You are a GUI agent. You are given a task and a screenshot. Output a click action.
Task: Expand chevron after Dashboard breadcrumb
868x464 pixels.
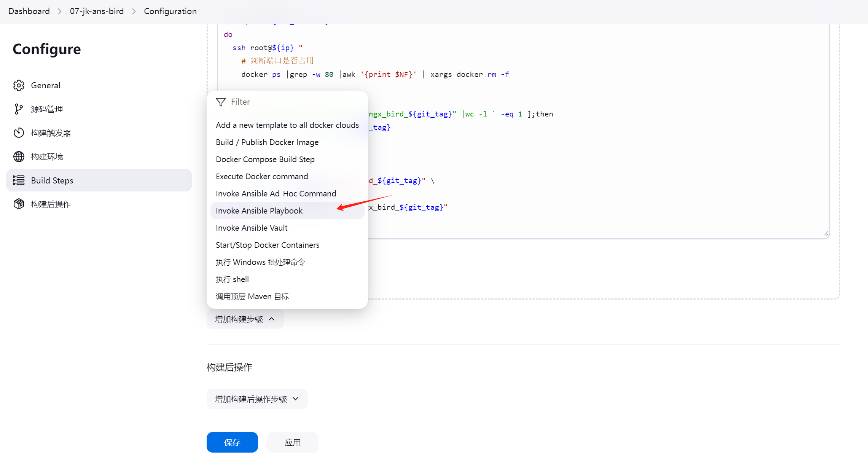pos(60,11)
